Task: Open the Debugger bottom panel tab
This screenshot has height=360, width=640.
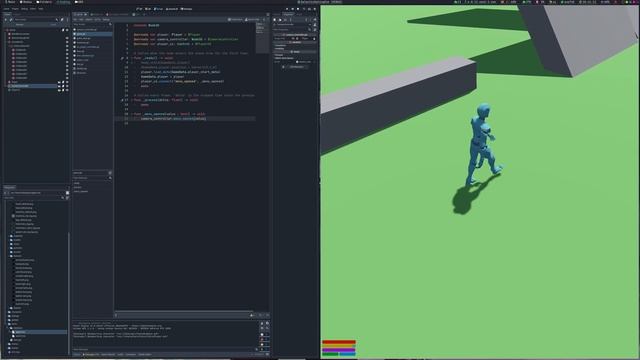Action: click(x=91, y=354)
